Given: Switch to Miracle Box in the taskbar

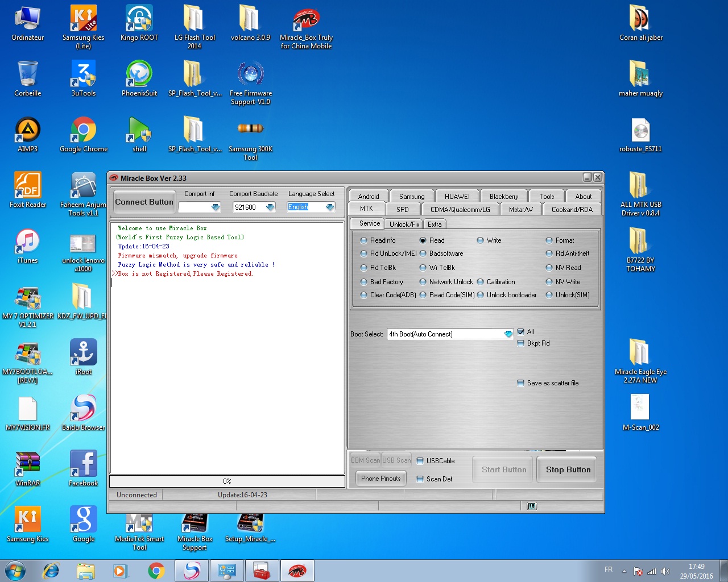Looking at the screenshot, I should [297, 571].
